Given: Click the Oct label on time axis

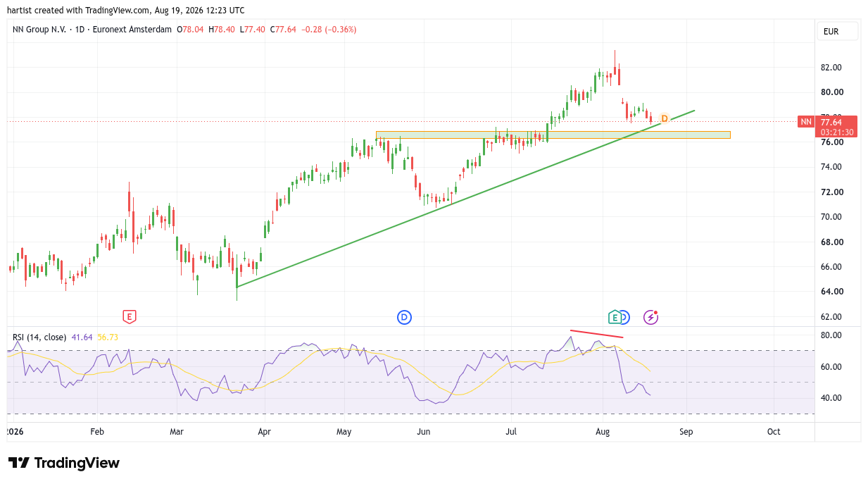Looking at the screenshot, I should click(x=774, y=431).
